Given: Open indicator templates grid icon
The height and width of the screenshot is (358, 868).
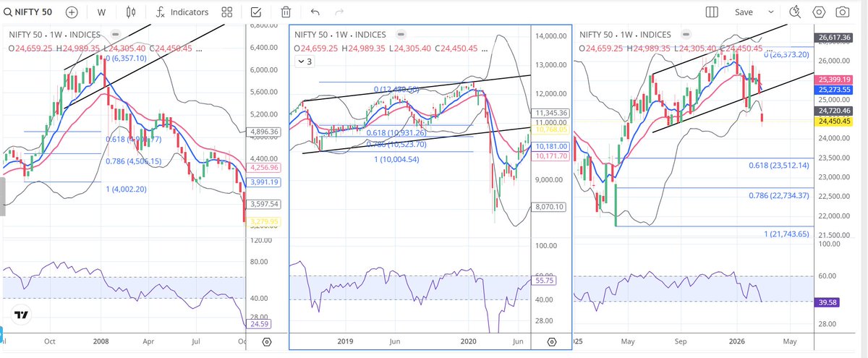Looking at the screenshot, I should (227, 12).
